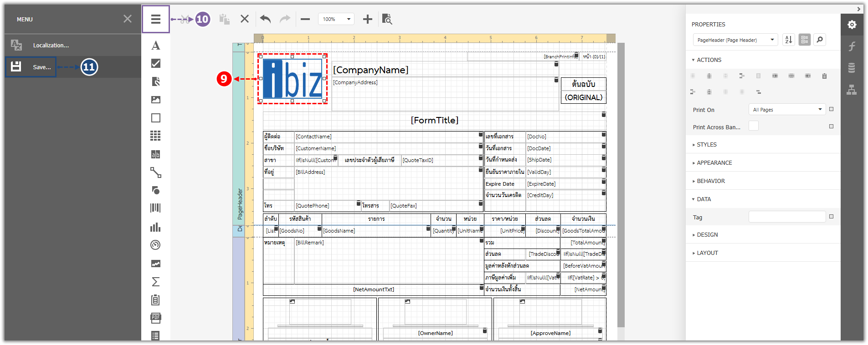Open the Localization... menu item
The width and height of the screenshot is (868, 345).
coord(51,45)
